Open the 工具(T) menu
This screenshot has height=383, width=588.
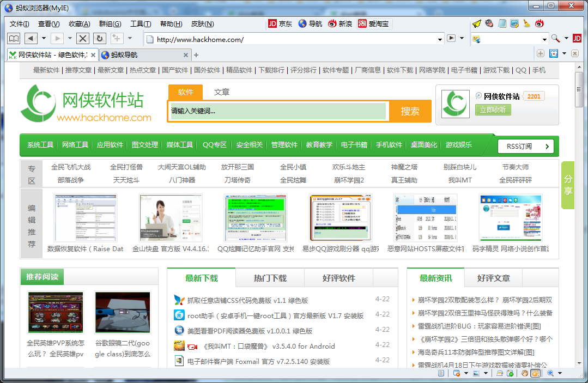click(x=140, y=24)
